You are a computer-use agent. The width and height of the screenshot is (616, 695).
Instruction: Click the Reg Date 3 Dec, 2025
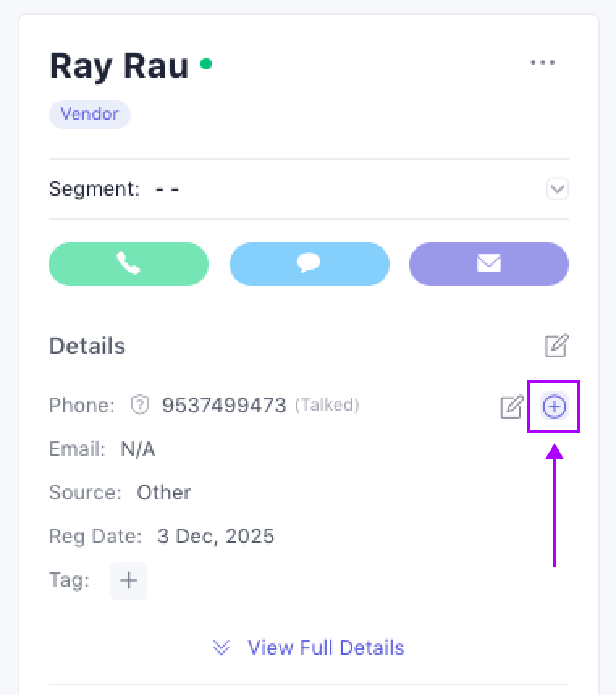216,536
